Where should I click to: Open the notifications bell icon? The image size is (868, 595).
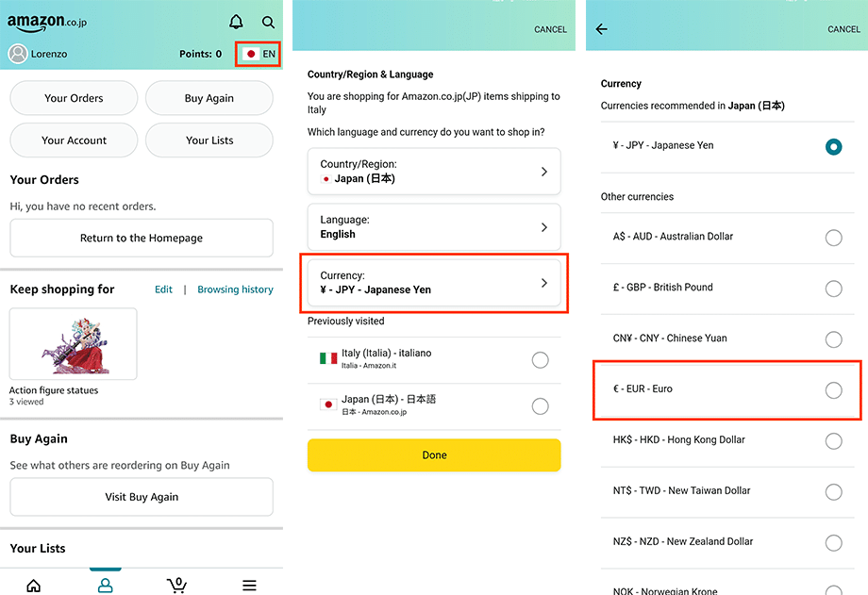[x=236, y=22]
